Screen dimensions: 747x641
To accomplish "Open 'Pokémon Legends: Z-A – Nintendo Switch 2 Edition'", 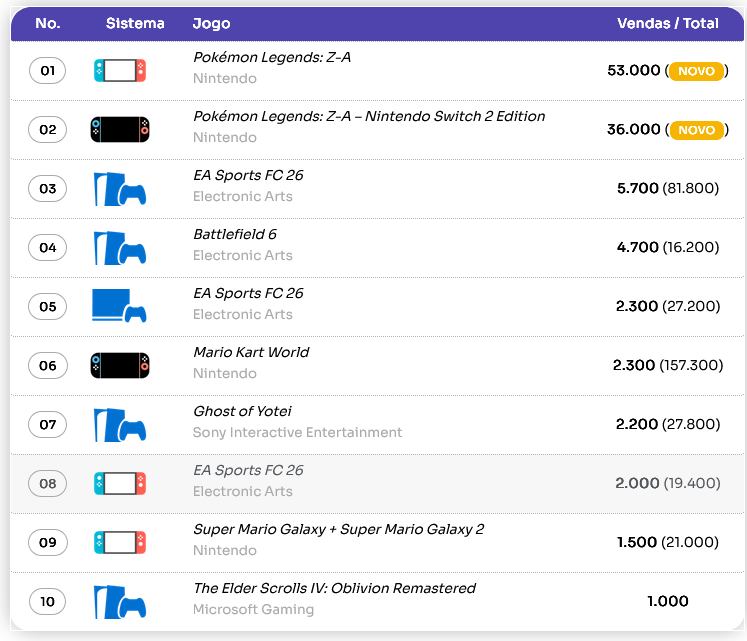I will (369, 116).
